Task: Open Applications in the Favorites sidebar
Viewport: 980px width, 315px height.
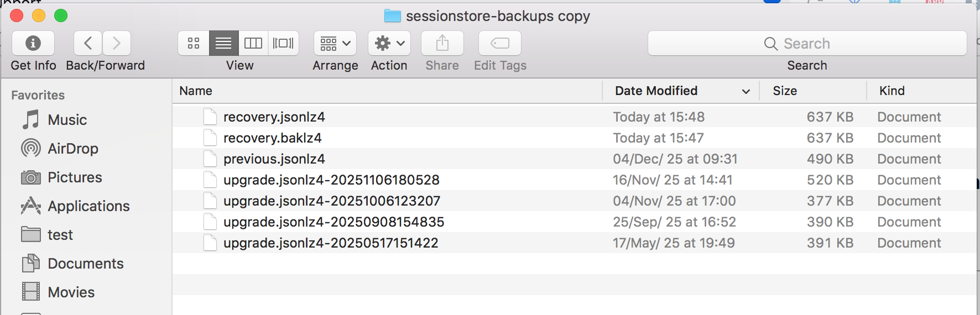Action: 88,206
